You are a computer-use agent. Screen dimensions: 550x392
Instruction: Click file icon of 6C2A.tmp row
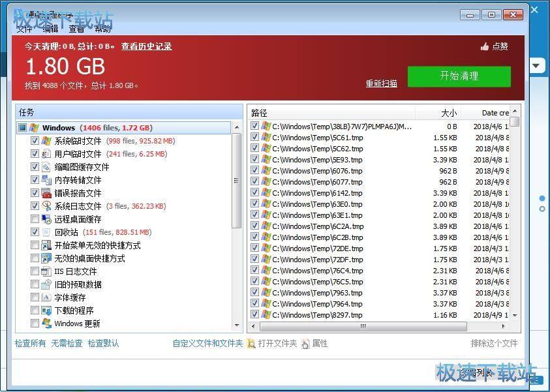266,226
